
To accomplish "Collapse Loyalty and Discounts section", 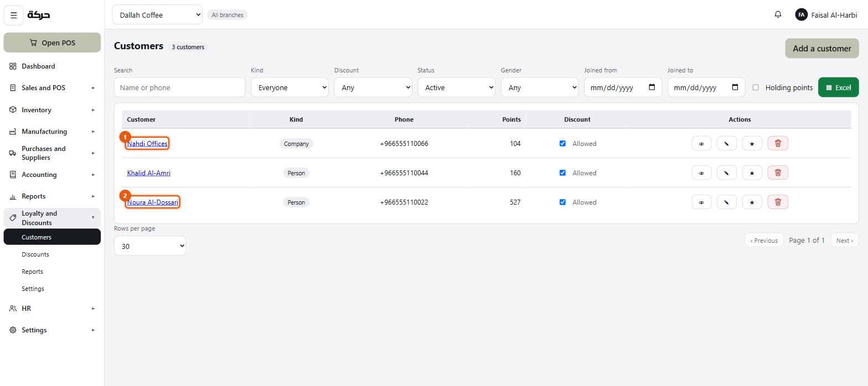I will pos(52,218).
